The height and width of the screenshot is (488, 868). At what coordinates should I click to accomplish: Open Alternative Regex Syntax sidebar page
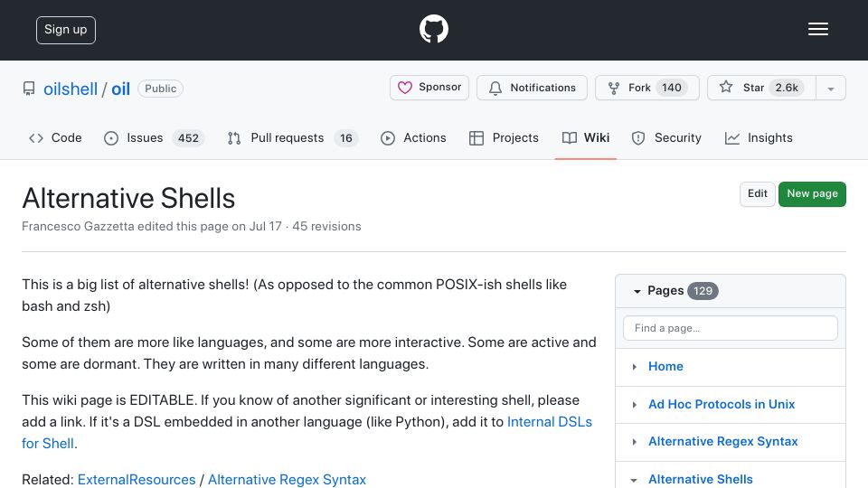[x=723, y=442]
